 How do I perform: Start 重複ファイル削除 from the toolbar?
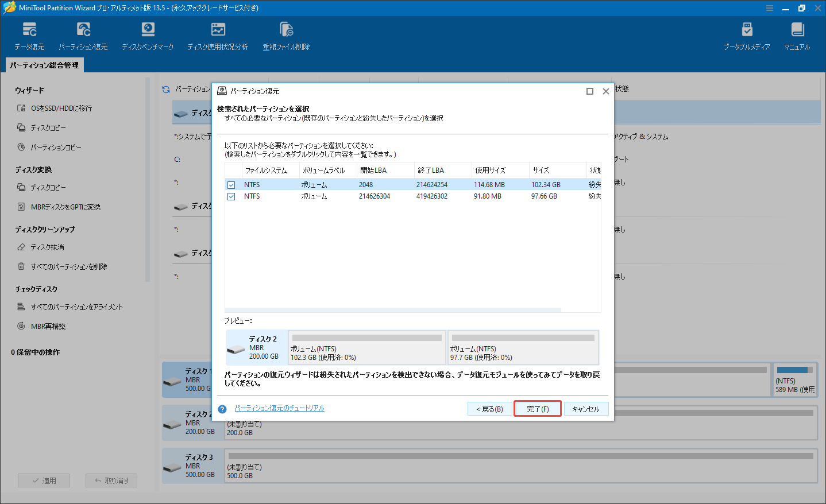click(x=286, y=34)
